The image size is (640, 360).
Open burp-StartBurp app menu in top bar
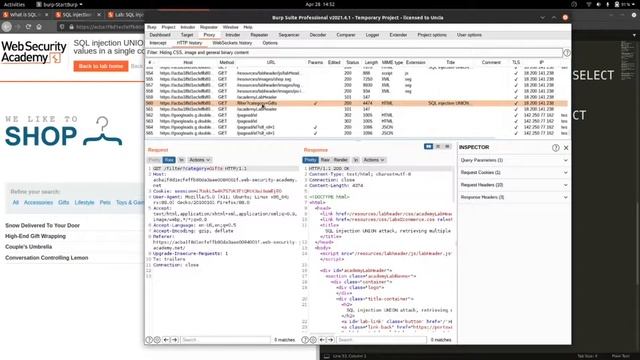[x=59, y=4]
